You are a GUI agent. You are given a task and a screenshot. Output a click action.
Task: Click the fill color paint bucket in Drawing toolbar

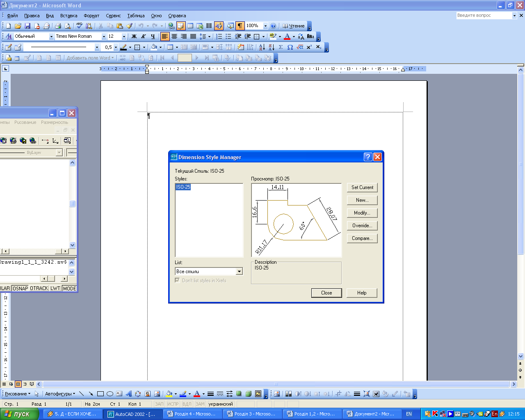pyautogui.click(x=169, y=394)
